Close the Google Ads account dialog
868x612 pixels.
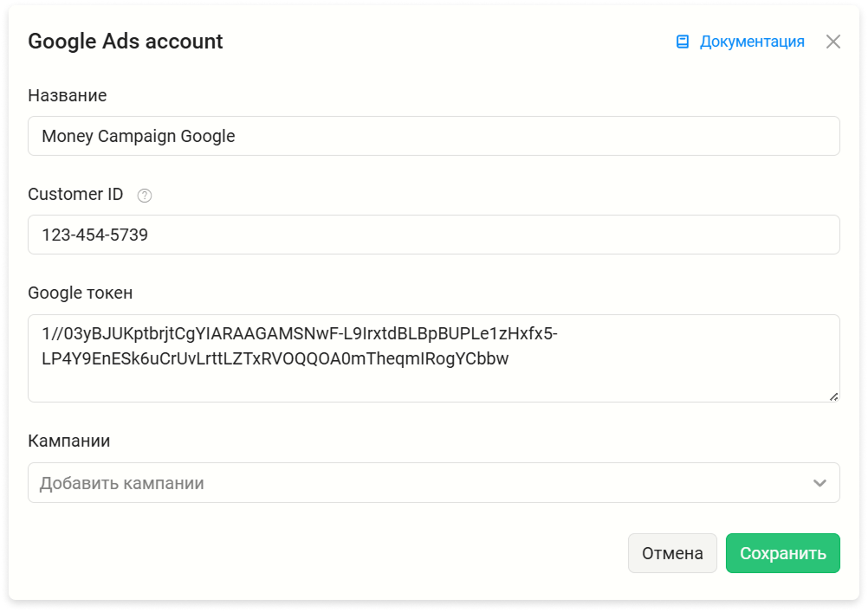[x=833, y=42]
